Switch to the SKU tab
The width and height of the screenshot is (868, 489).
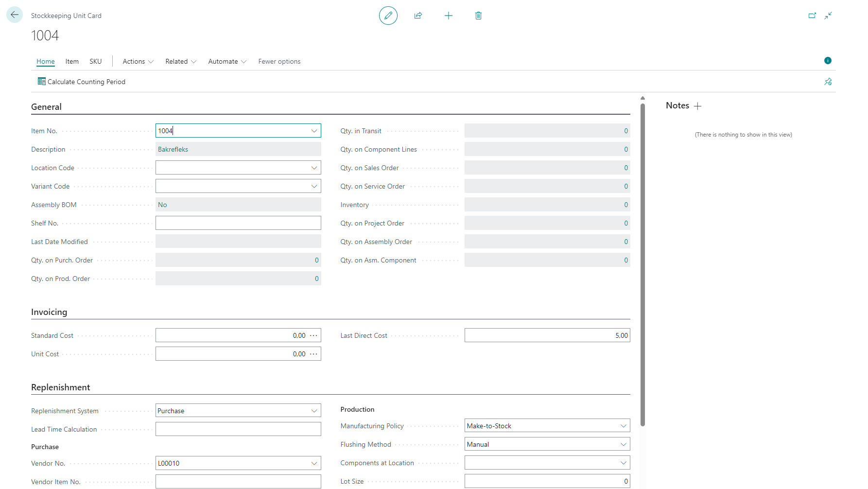pos(96,61)
